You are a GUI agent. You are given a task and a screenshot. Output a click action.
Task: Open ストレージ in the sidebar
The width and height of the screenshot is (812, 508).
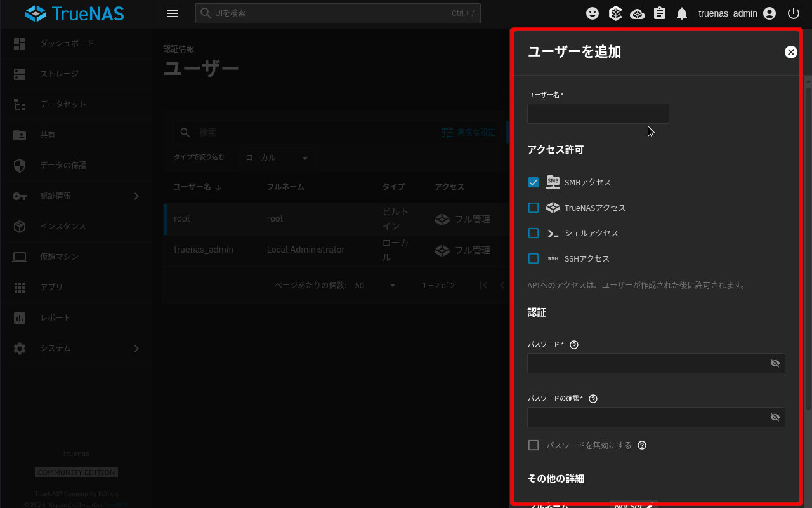(x=76, y=74)
